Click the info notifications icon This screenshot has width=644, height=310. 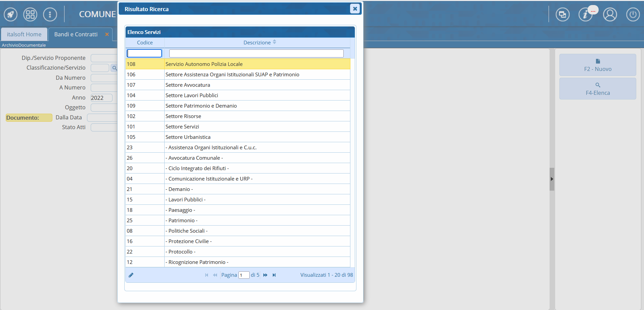585,14
